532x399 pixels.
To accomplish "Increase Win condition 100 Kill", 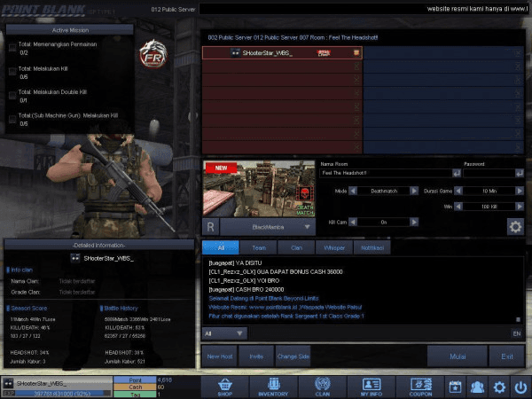I will (520, 207).
